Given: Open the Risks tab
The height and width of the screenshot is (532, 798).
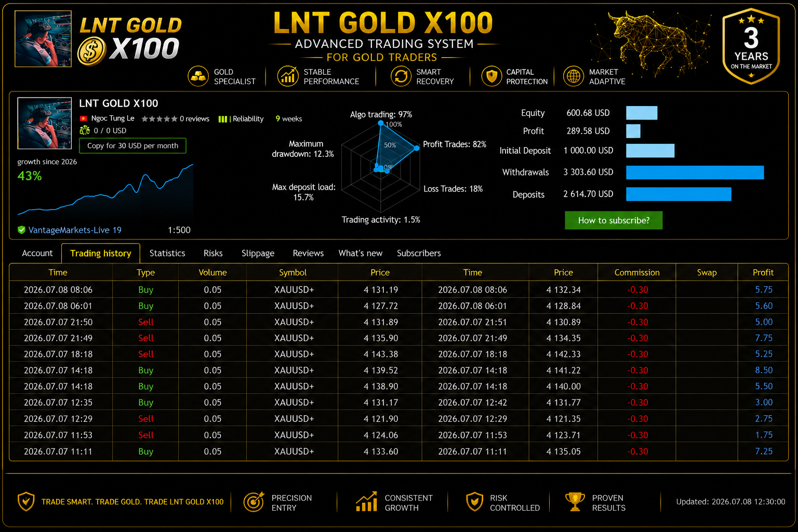Looking at the screenshot, I should click(x=213, y=253).
